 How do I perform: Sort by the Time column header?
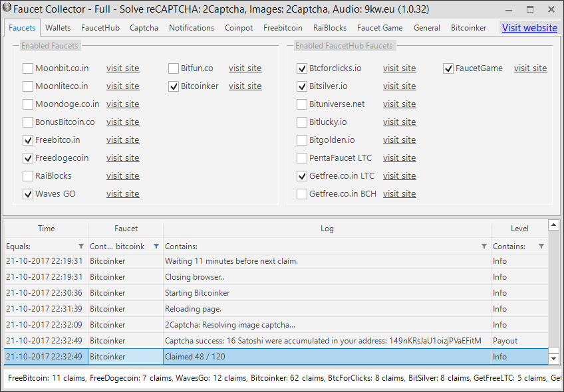pos(46,229)
